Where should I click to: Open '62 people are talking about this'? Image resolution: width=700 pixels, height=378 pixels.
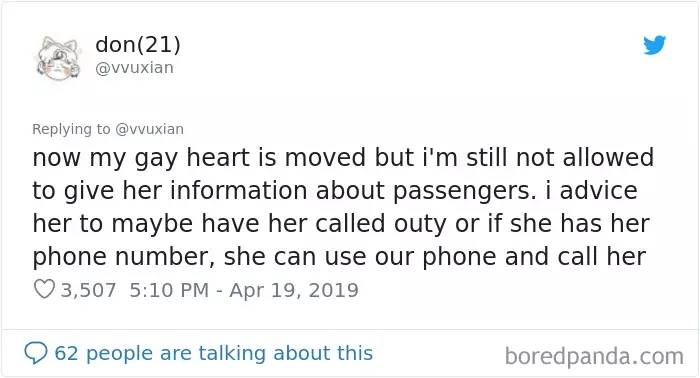pyautogui.click(x=213, y=353)
